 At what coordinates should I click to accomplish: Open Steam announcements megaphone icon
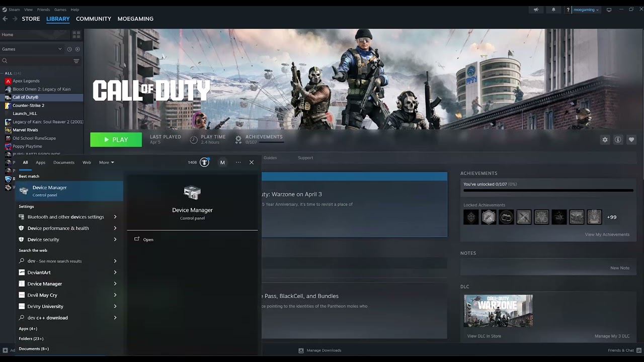point(536,10)
